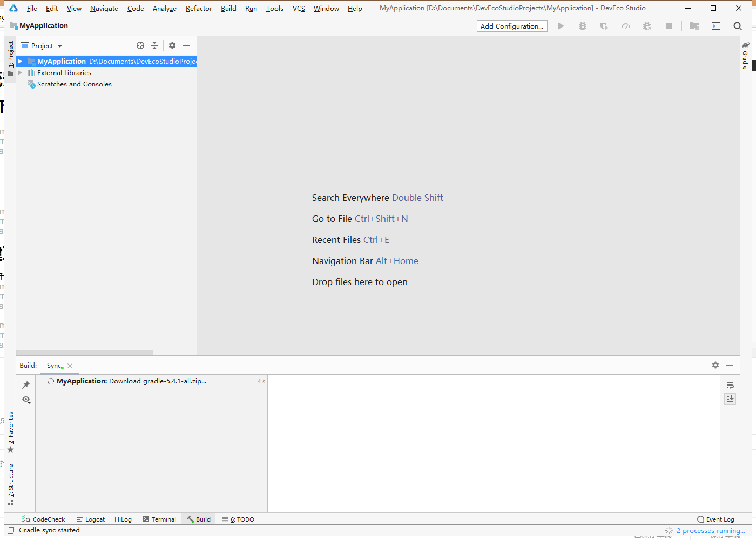Open the View menu
The image size is (756, 540).
pos(74,8)
